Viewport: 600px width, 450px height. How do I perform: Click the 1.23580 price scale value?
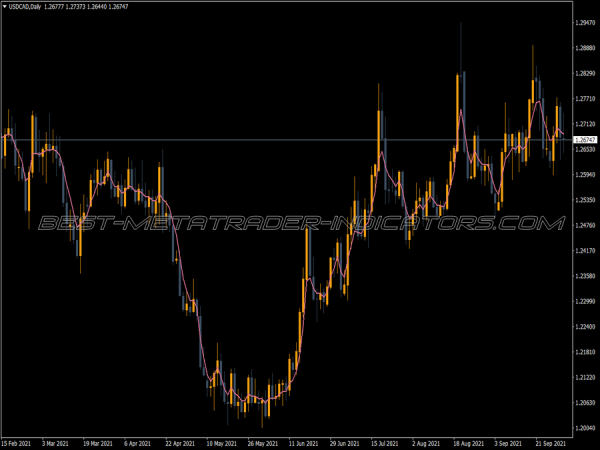[585, 276]
